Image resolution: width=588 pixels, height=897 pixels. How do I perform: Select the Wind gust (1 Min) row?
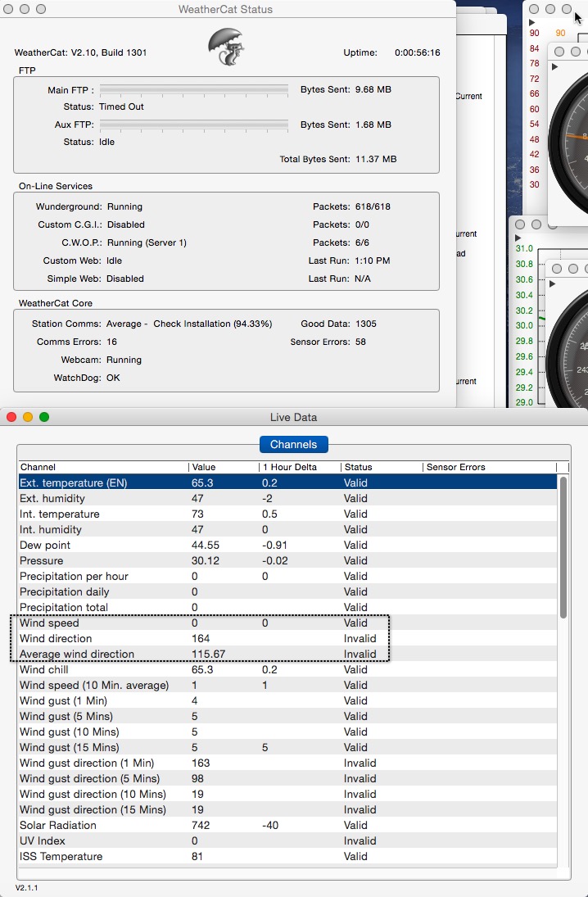[287, 700]
